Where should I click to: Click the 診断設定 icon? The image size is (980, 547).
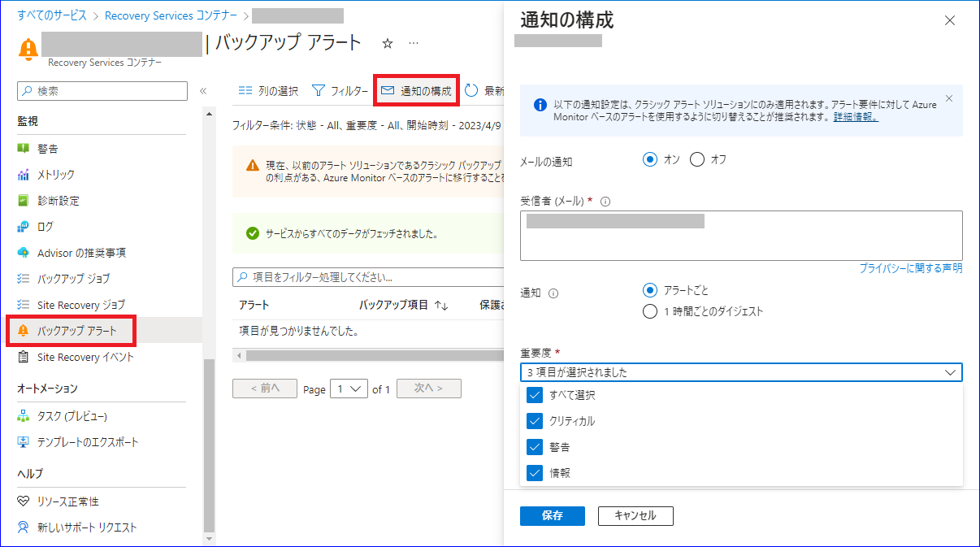coord(24,201)
